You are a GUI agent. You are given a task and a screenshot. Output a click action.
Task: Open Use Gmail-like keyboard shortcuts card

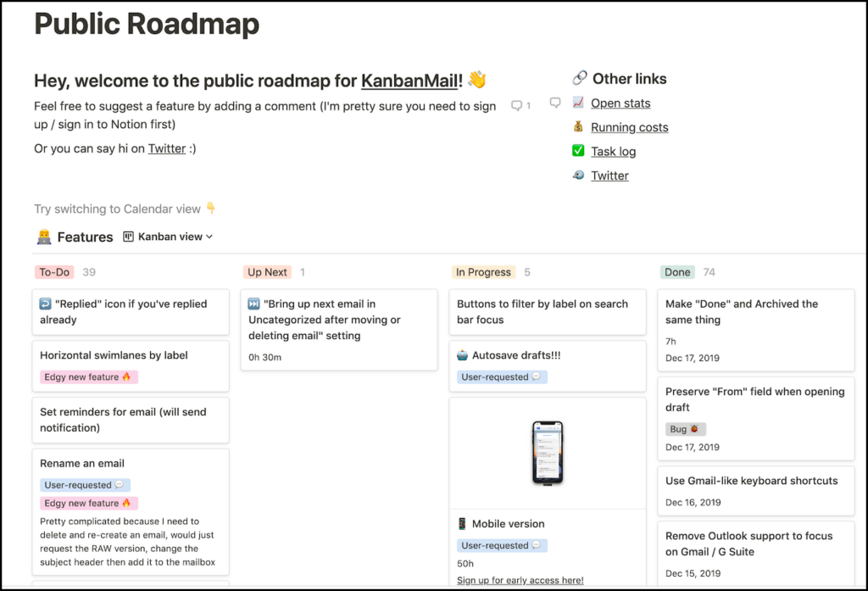pos(755,491)
